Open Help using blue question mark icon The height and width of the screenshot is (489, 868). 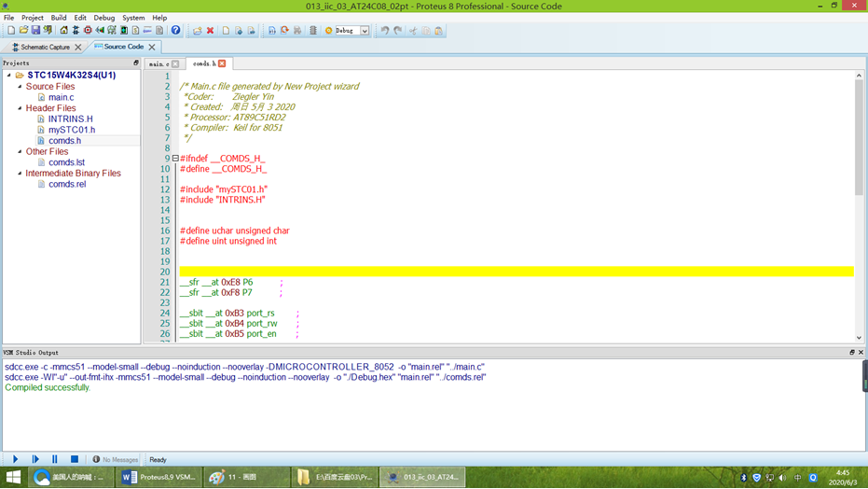coord(175,31)
